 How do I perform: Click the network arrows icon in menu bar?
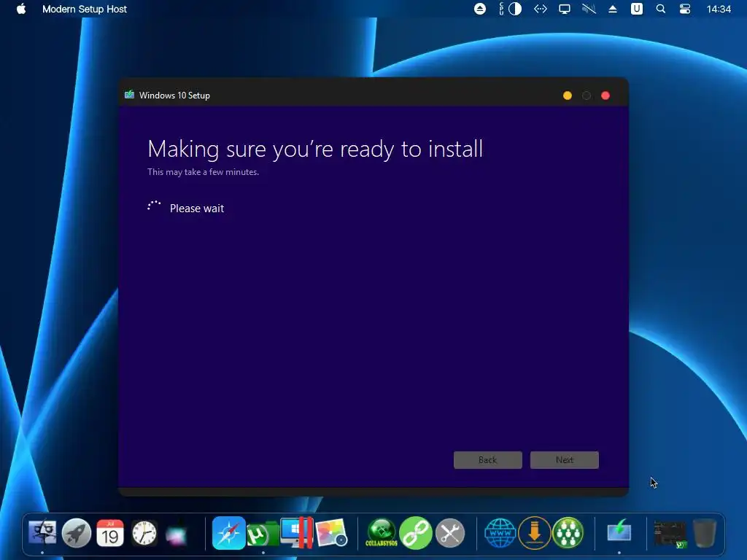point(541,9)
